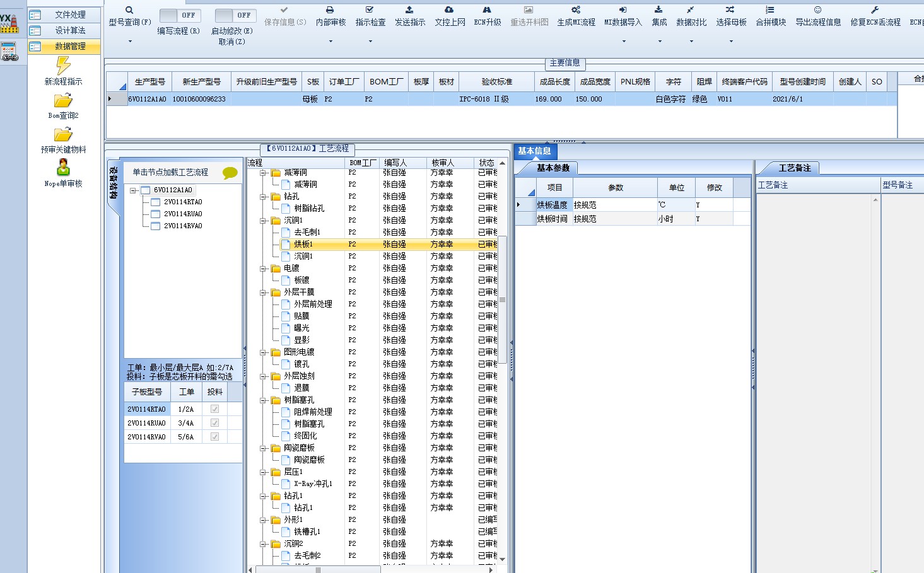
Task: Select main info row 6V0112A1A0
Action: (x=501, y=99)
